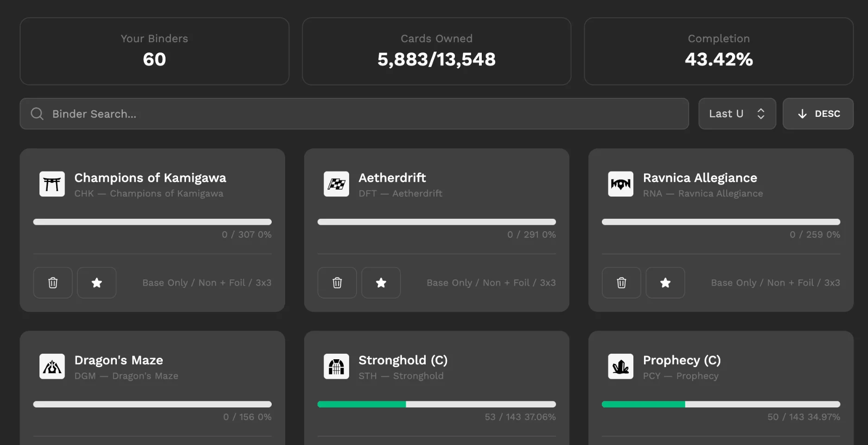Click the '0 / 259 0%' count text
Viewport: 868px width, 445px height.
(x=815, y=235)
